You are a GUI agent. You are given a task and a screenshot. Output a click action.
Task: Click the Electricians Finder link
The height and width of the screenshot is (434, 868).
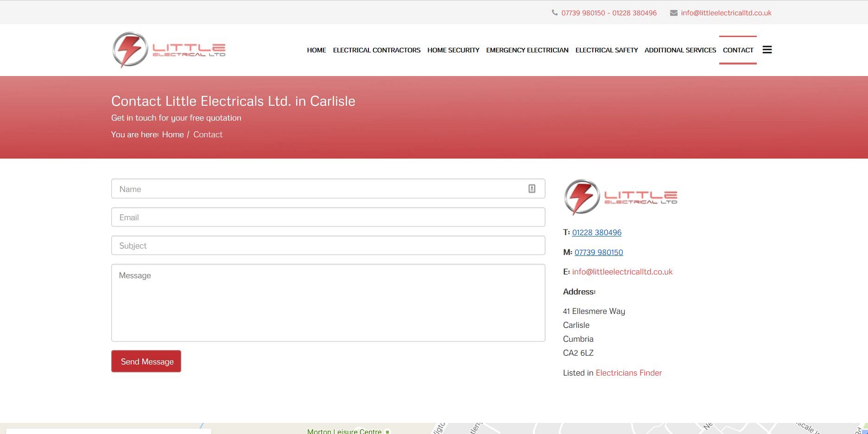click(x=628, y=373)
